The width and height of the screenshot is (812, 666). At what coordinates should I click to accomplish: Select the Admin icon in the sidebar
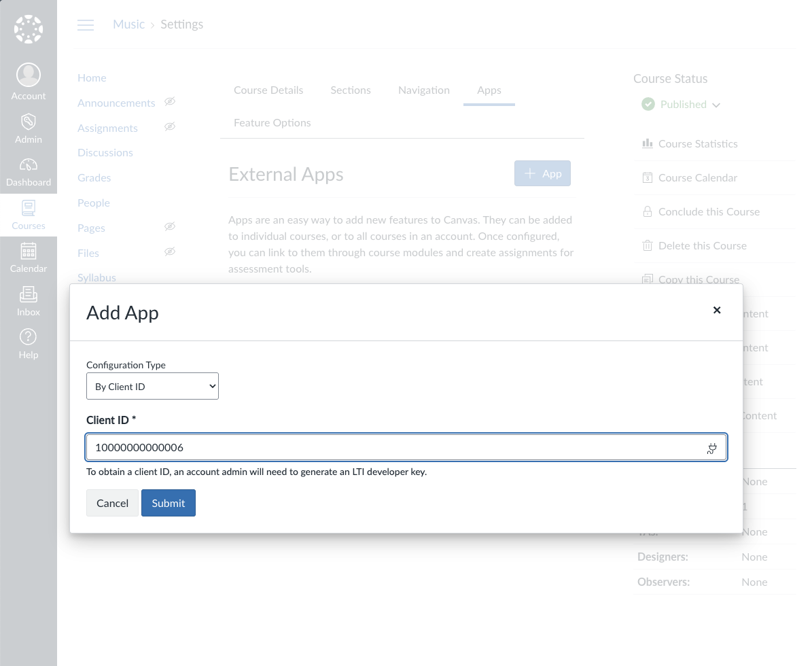[x=29, y=121]
